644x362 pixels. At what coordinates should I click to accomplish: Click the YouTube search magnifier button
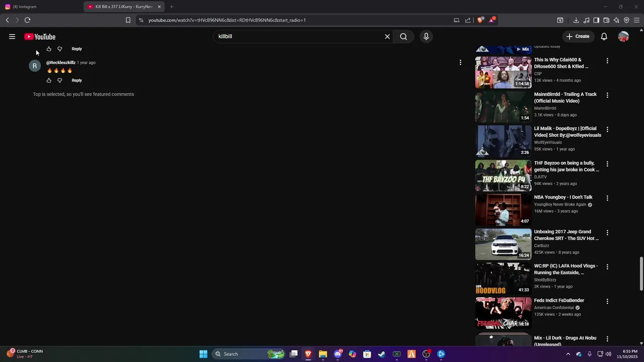(404, 37)
